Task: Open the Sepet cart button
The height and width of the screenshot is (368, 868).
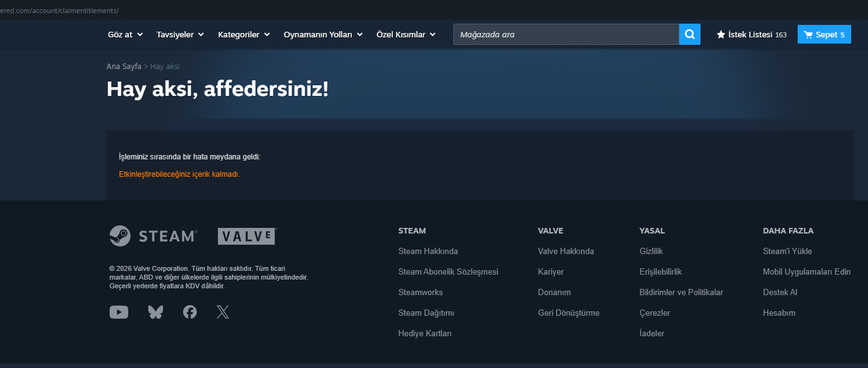Action: [824, 34]
